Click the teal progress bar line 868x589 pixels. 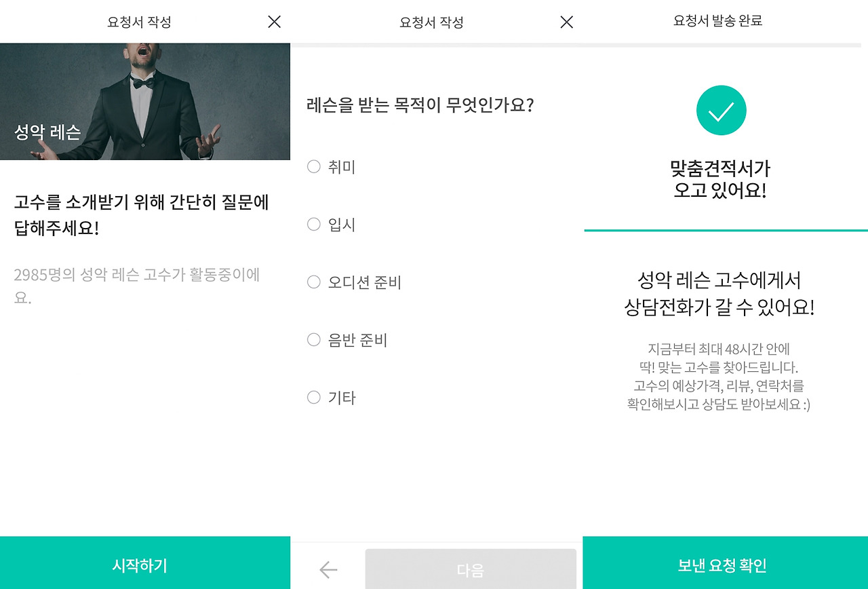(x=721, y=229)
